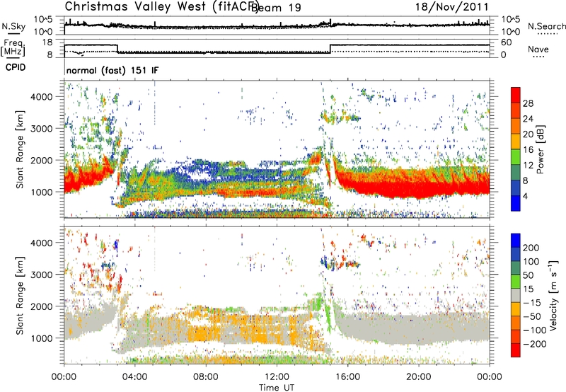Screen dimensions: 566x392
Task: Click the '08:00' time axis tick label
Action: pos(206,377)
